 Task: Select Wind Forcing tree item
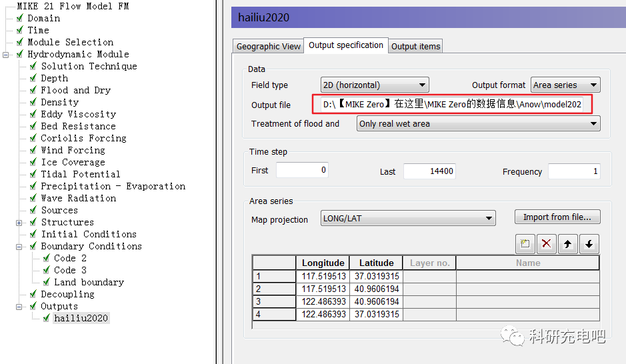point(73,150)
